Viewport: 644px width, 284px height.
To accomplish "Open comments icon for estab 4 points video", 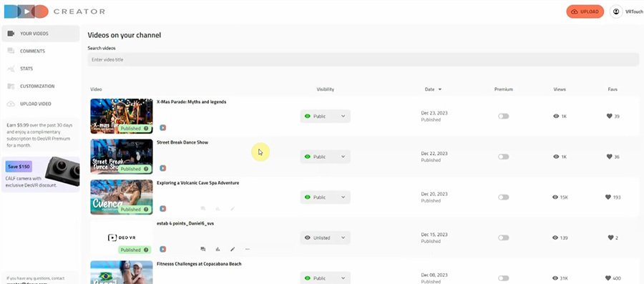I will click(x=203, y=249).
